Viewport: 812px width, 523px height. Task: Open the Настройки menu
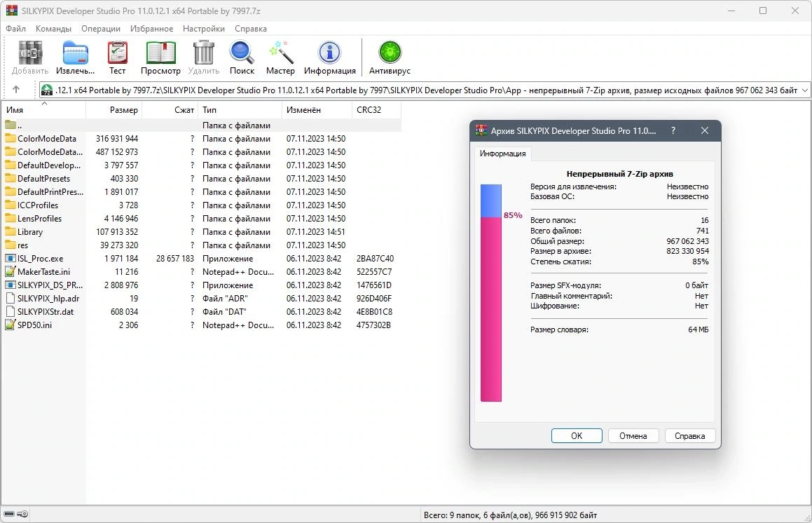pos(203,29)
